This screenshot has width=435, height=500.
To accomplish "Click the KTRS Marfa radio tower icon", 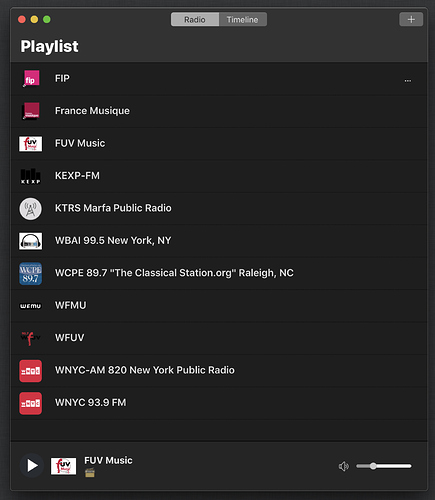I will click(30, 209).
